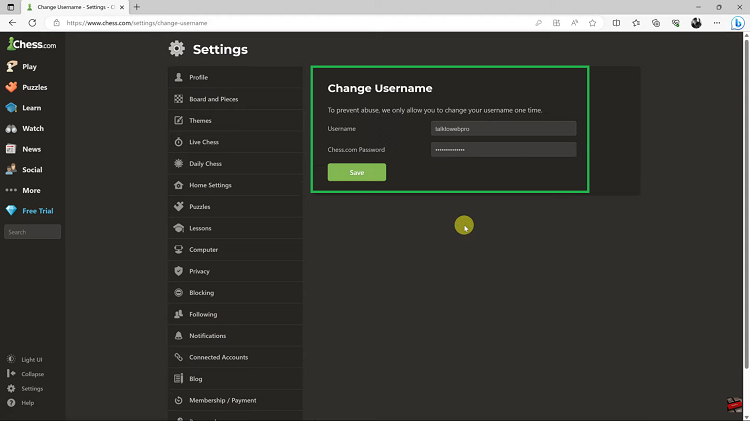Open Computer settings
Viewport: 750px width, 421px height.
click(235, 249)
